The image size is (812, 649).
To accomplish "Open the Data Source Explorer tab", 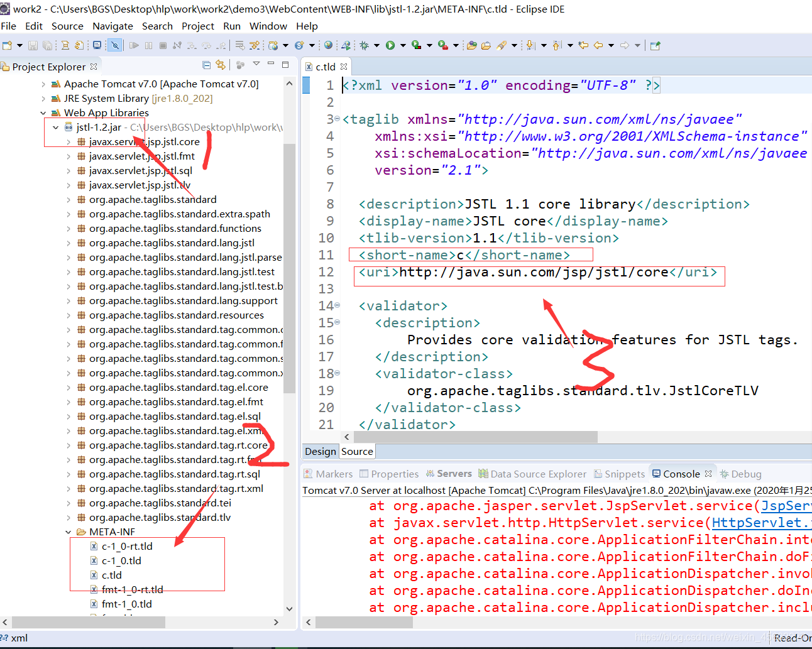I will click(x=532, y=474).
